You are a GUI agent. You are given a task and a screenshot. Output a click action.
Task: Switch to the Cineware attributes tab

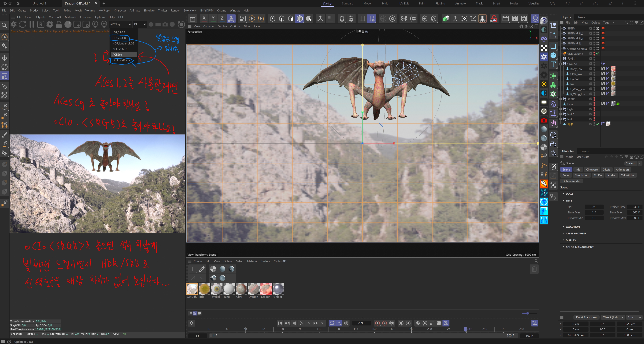click(591, 169)
